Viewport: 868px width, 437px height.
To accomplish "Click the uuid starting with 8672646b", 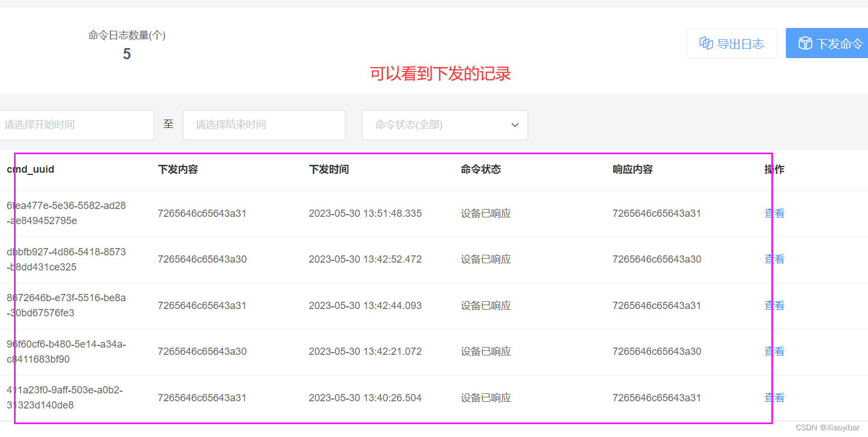I will (x=66, y=305).
